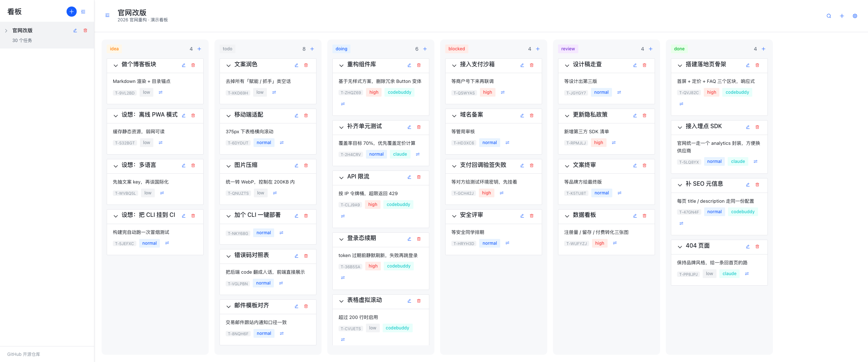
Task: Collapse the 安全评审 card
Action: [454, 216]
